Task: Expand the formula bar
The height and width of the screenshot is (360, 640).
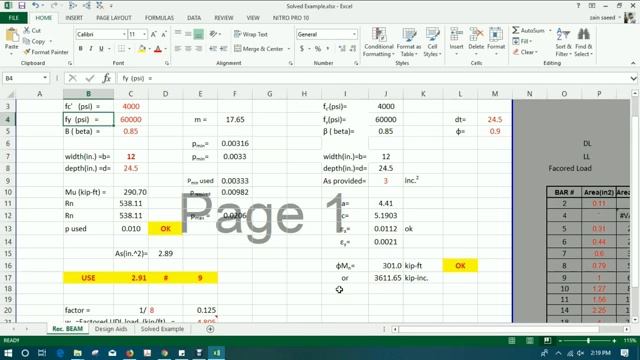Action: pyautogui.click(x=633, y=78)
